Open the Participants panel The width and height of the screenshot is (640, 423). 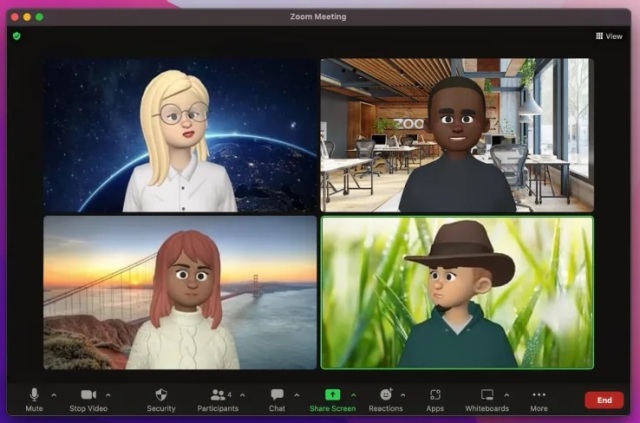point(217,399)
